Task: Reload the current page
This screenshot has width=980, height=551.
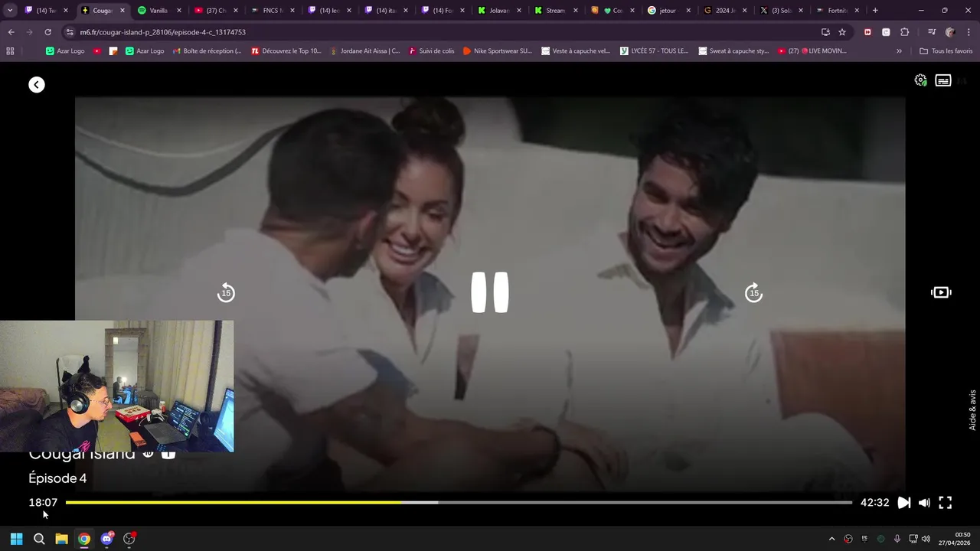Action: (47, 32)
